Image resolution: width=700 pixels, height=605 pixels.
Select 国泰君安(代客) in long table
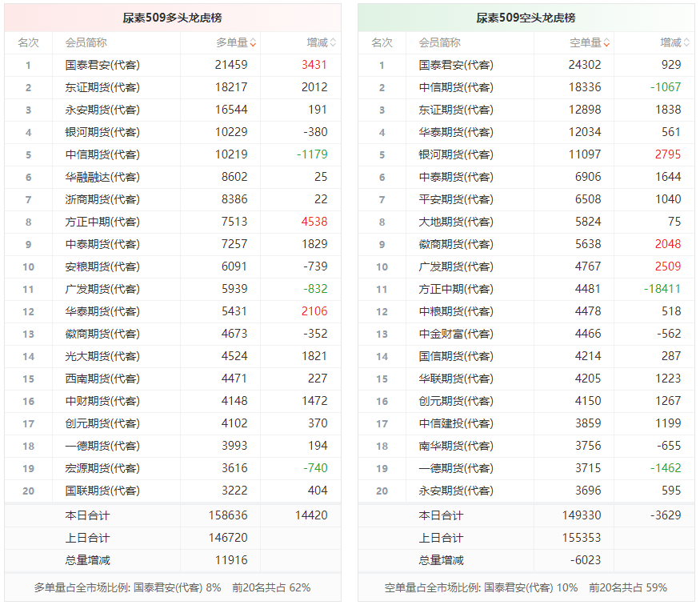pos(102,65)
